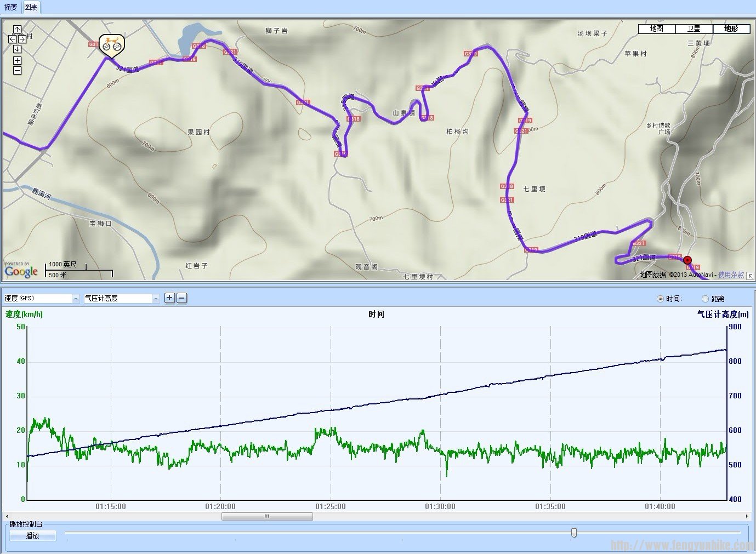
Task: Zoom in the chart with plus button
Action: pos(170,298)
